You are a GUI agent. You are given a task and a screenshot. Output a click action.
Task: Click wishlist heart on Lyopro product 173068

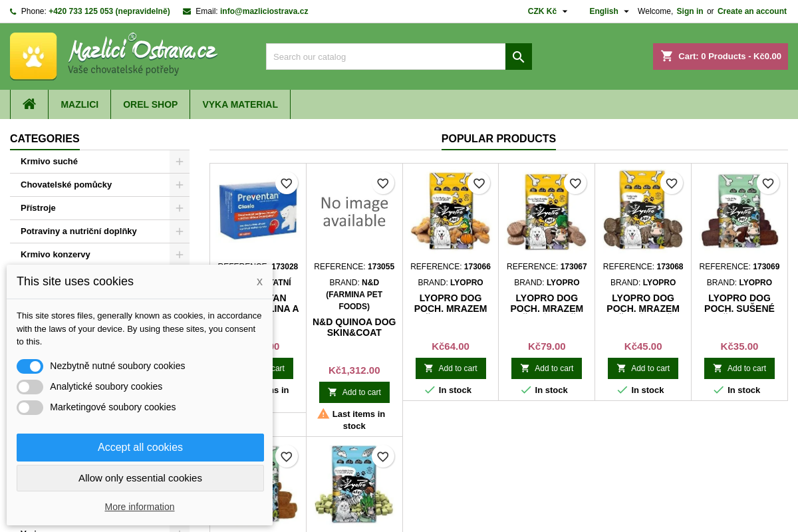[x=672, y=184]
